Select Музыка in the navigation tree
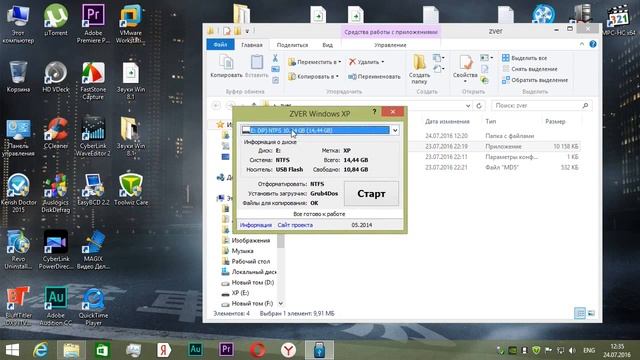640x360 pixels. coord(238,251)
